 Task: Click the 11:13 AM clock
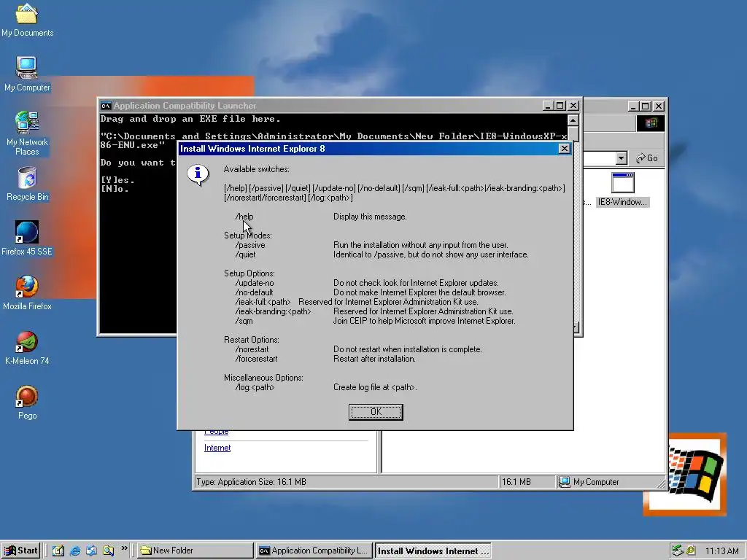tap(721, 551)
